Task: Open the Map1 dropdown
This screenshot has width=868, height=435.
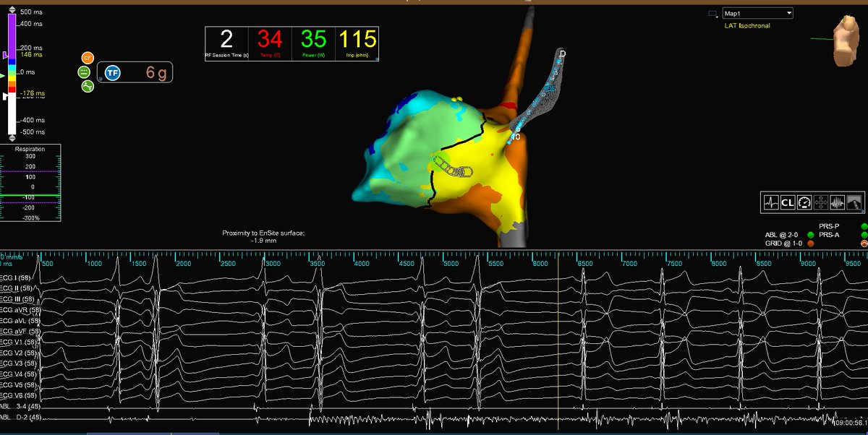Action: click(x=757, y=12)
